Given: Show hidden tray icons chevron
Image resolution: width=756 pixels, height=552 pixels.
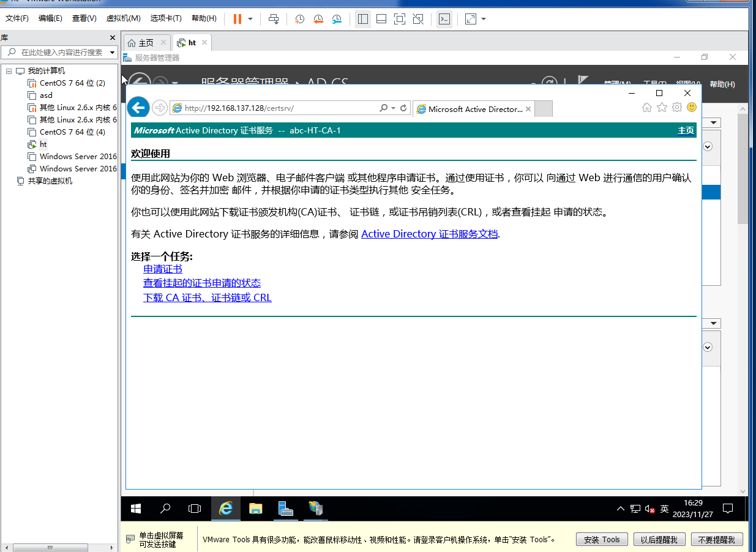Looking at the screenshot, I should pos(621,509).
